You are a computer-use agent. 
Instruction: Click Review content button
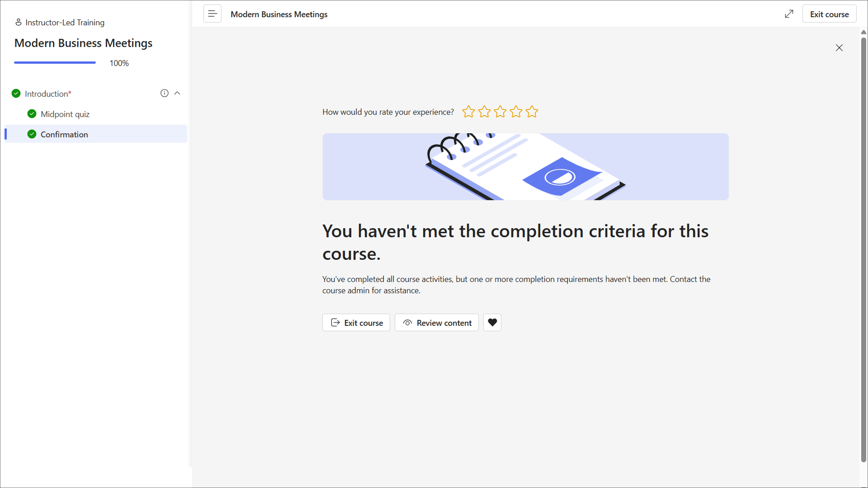[437, 323]
